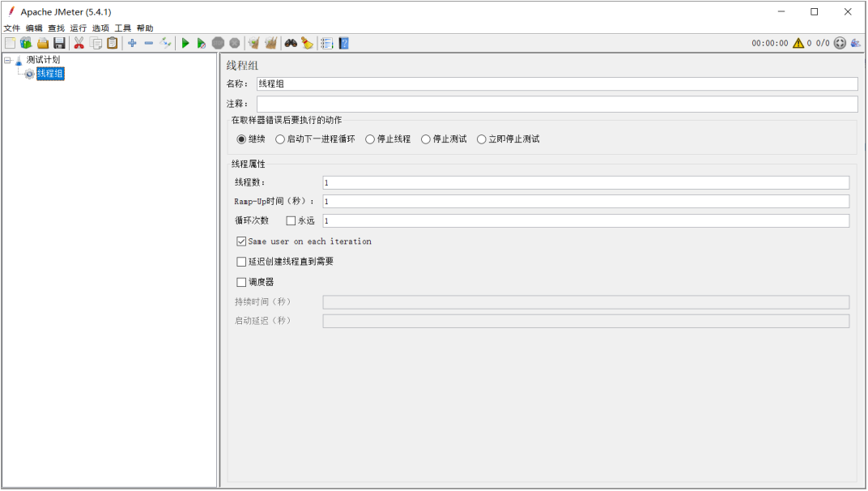The image size is (868, 491).
Task: Click the 持续时间（秒）field
Action: coord(585,301)
